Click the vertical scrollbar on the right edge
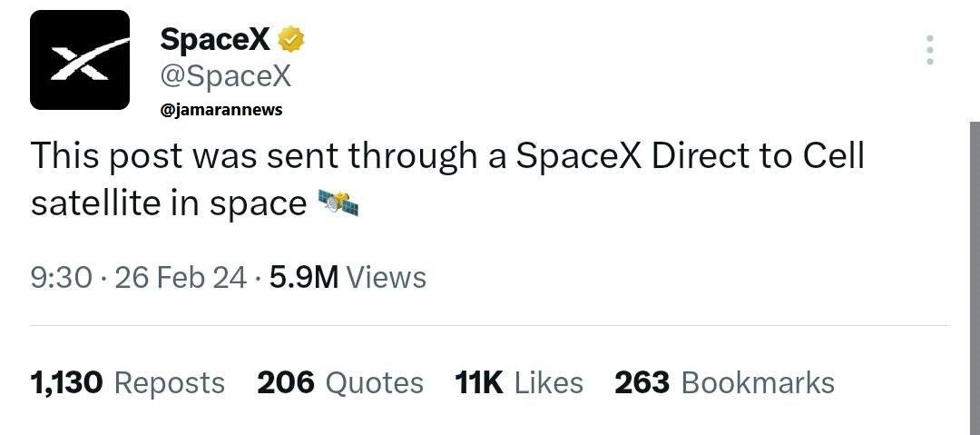The height and width of the screenshot is (435, 980). tap(975, 272)
